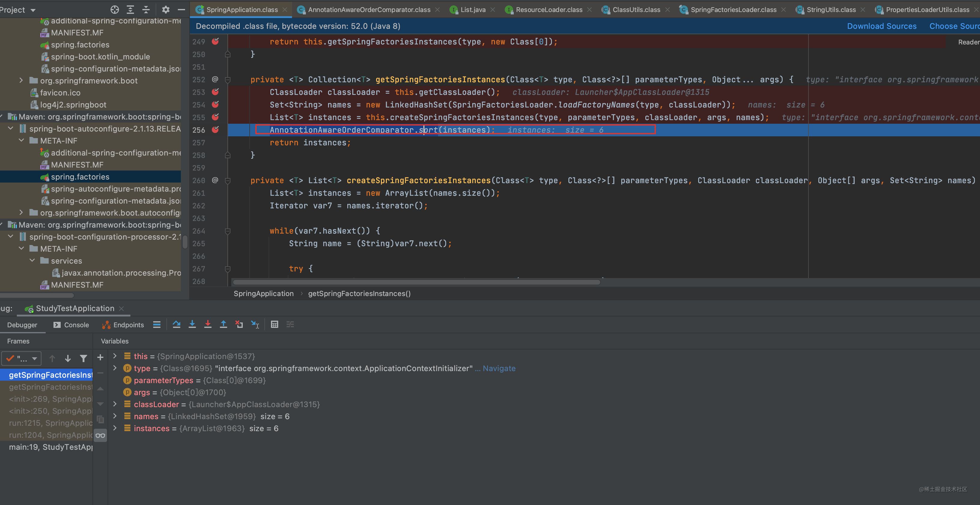
Task: Expand the 'type' variable node
Action: [x=115, y=368]
